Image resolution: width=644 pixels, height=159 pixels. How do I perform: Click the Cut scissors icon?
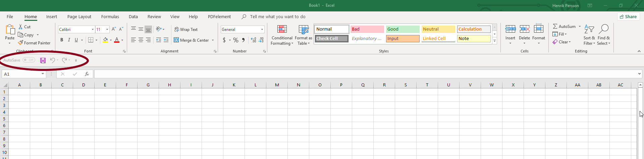pos(20,27)
